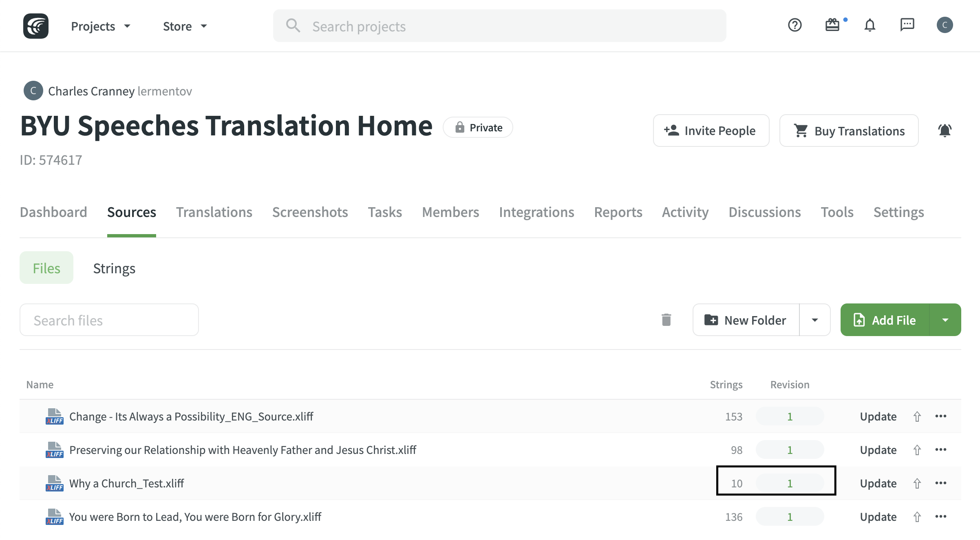Viewport: 980px width, 540px height.
Task: Click XLIFF icon of Preserving our Relationship file
Action: (x=54, y=450)
